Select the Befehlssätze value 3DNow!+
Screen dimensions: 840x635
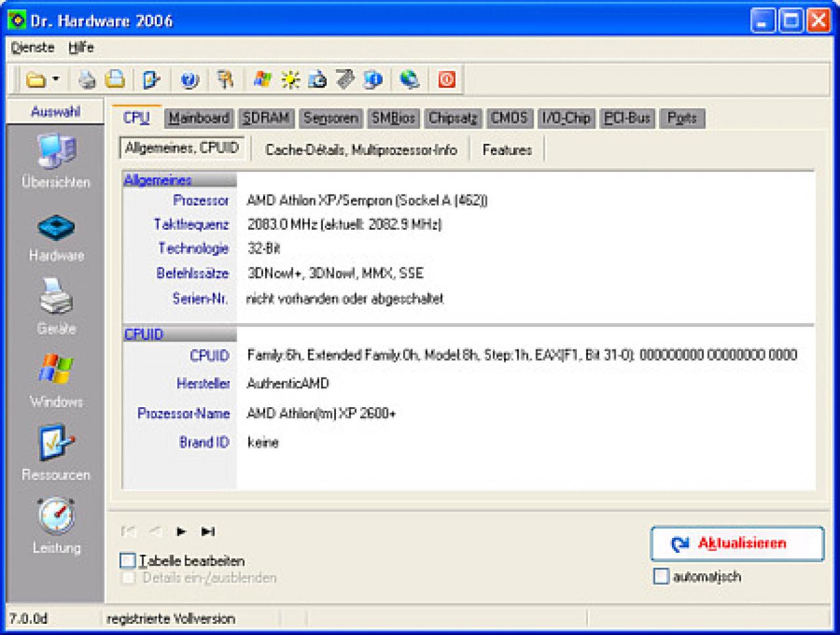pyautogui.click(x=335, y=273)
